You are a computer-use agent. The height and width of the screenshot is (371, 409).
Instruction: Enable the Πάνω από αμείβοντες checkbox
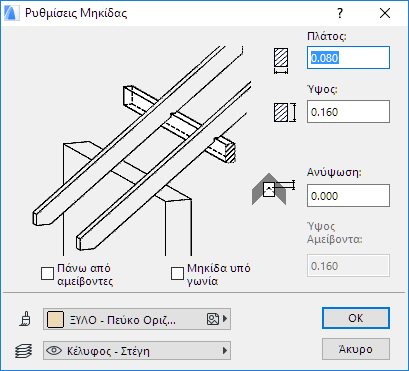click(47, 274)
